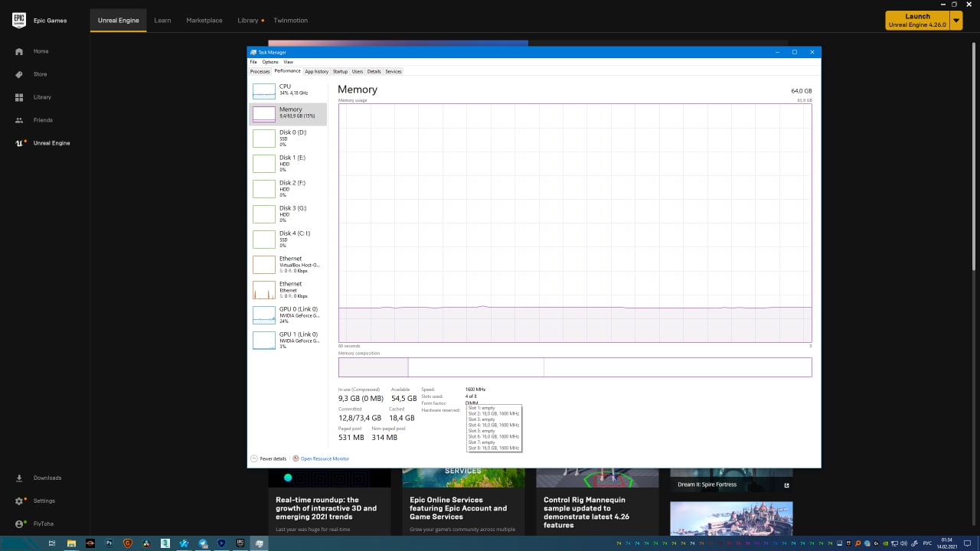Screen dimensions: 980x551
Task: Open the Library tab in top navigation
Action: [248, 21]
